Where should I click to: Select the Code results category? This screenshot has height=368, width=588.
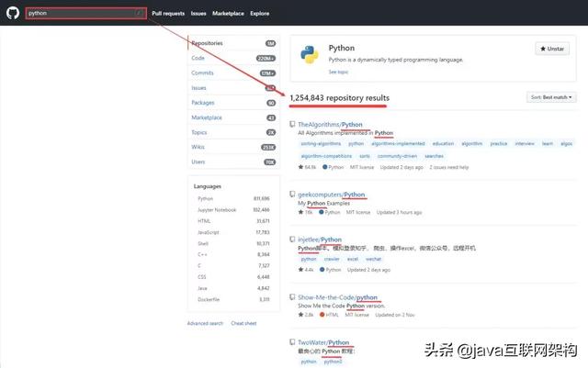(233, 58)
